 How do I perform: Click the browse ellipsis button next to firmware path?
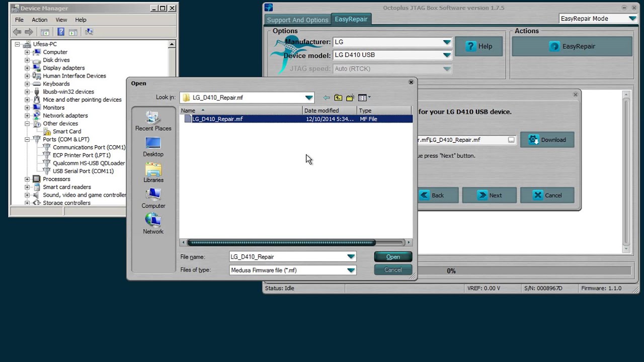[511, 140]
